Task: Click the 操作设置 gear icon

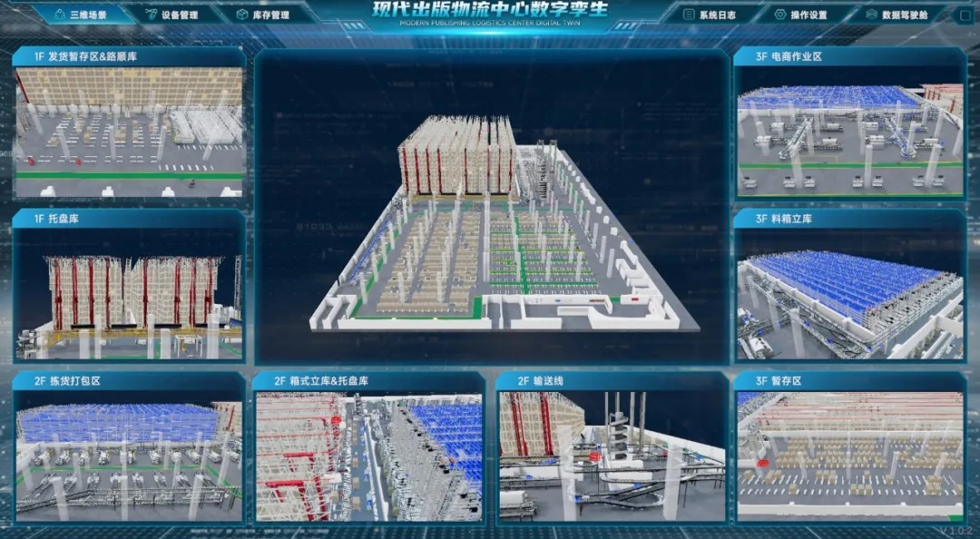Action: tap(780, 15)
